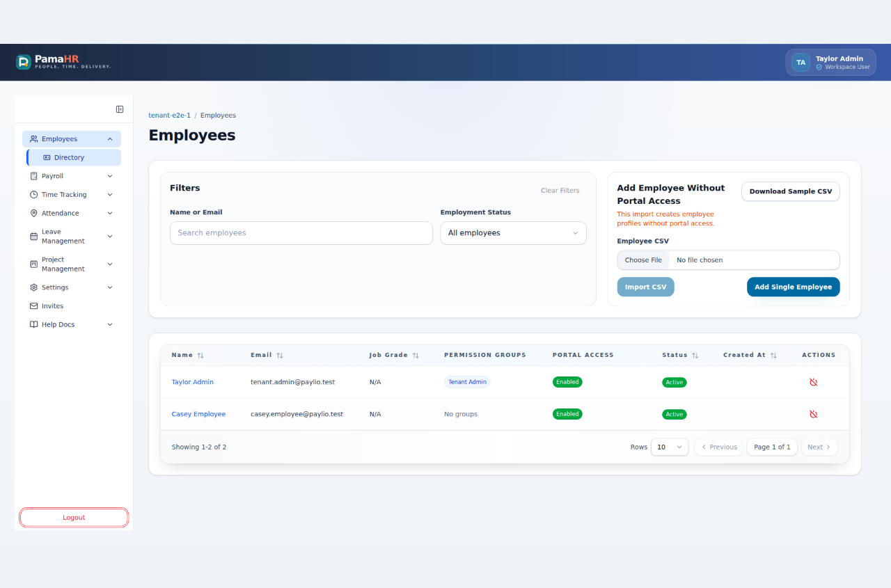Expand the Payroll menu chevron
Screen dimensions: 891x588
[110, 176]
